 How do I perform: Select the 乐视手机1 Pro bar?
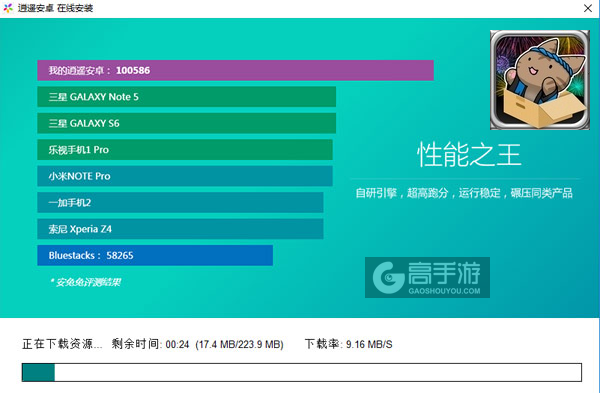pos(185,150)
